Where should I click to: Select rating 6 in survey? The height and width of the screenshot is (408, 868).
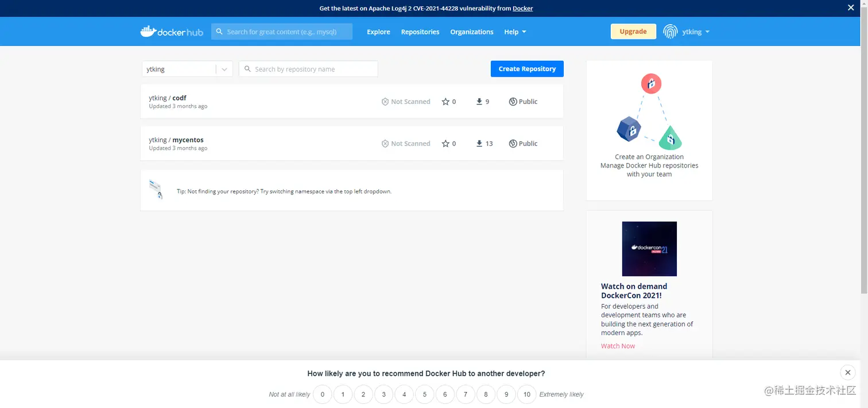(445, 394)
